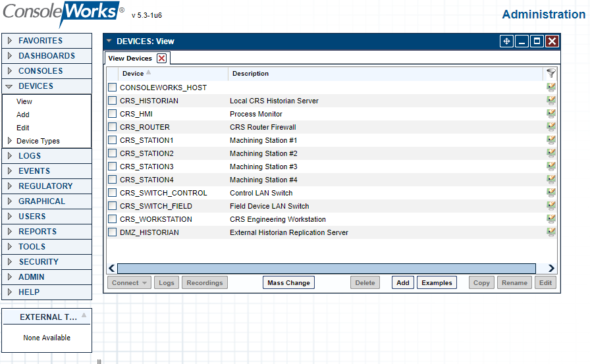This screenshot has height=364, width=590.
Task: Check the CRS_HISTORIAN checkbox
Action: coord(112,101)
